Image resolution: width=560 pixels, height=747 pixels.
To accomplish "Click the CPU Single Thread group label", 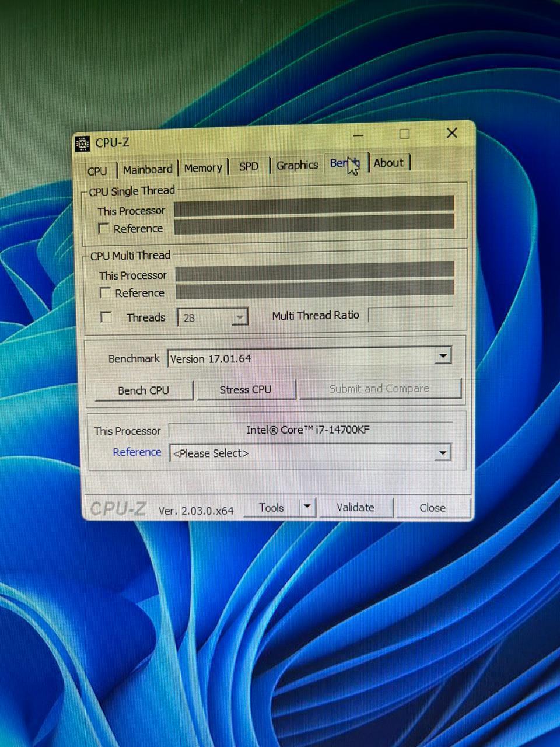I will [x=132, y=191].
